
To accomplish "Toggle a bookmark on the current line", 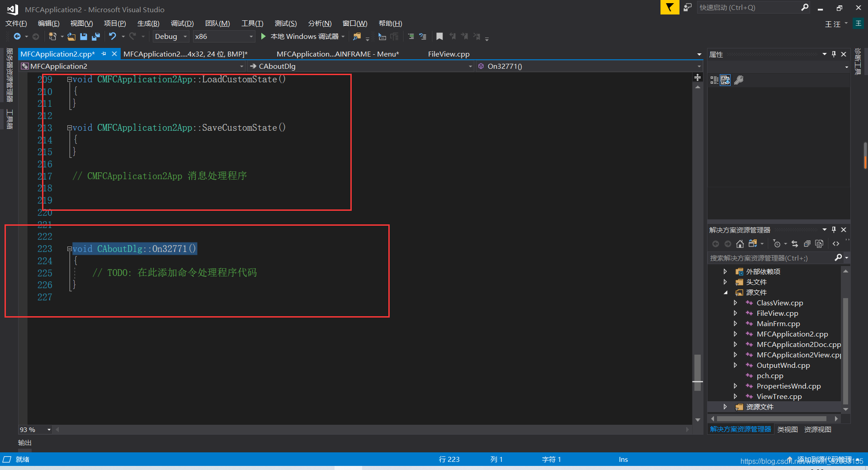I will tap(439, 36).
